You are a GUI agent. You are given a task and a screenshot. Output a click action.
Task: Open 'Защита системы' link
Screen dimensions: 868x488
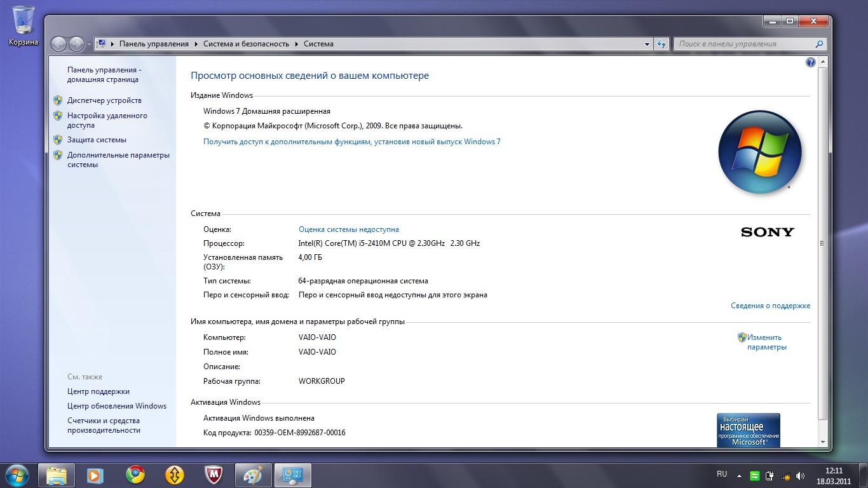(x=97, y=140)
